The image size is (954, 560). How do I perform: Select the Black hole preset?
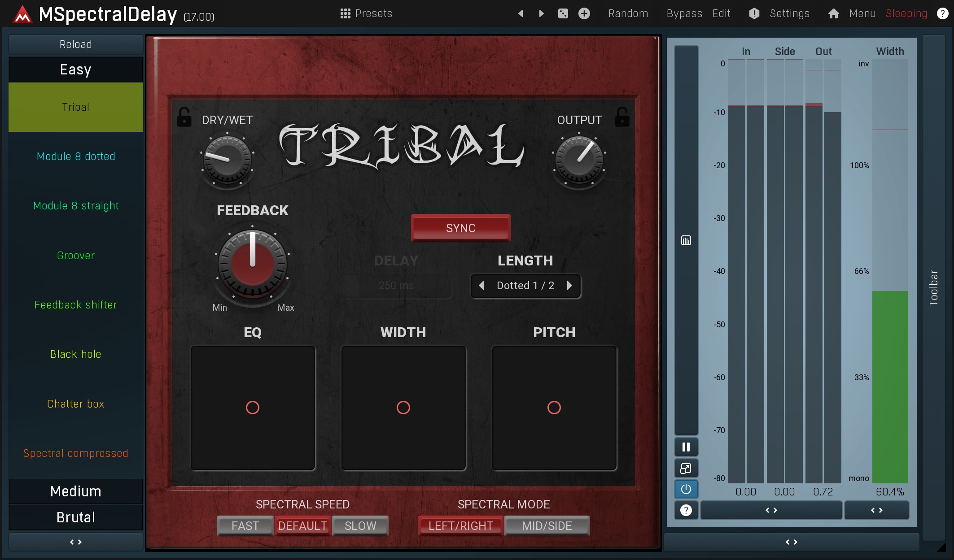[x=75, y=354]
